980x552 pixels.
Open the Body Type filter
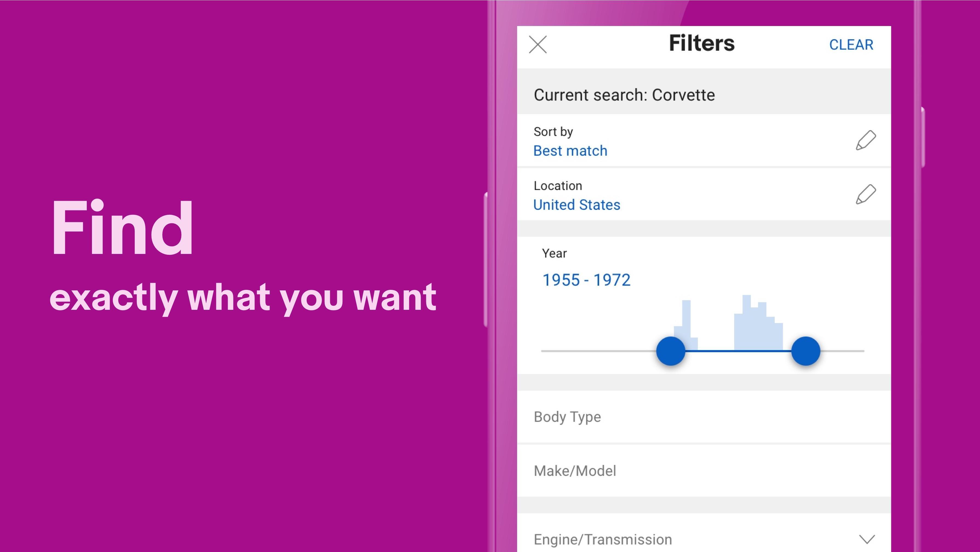click(x=704, y=417)
